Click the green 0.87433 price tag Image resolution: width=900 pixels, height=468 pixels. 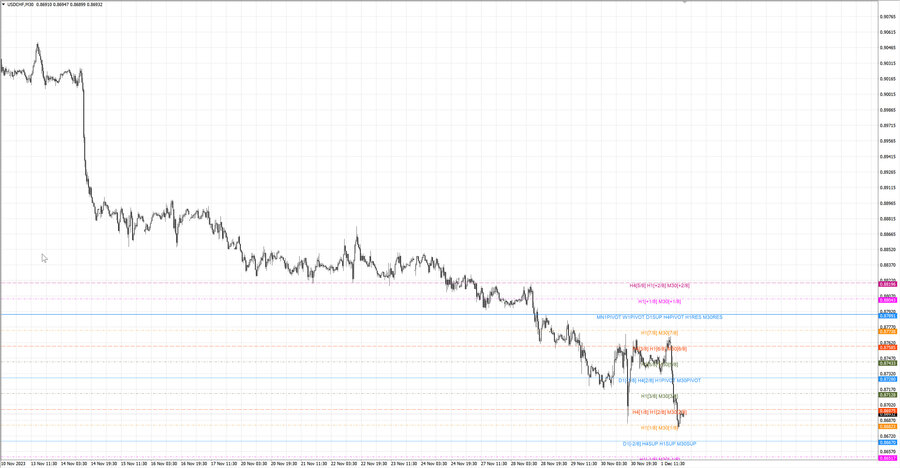[888, 363]
